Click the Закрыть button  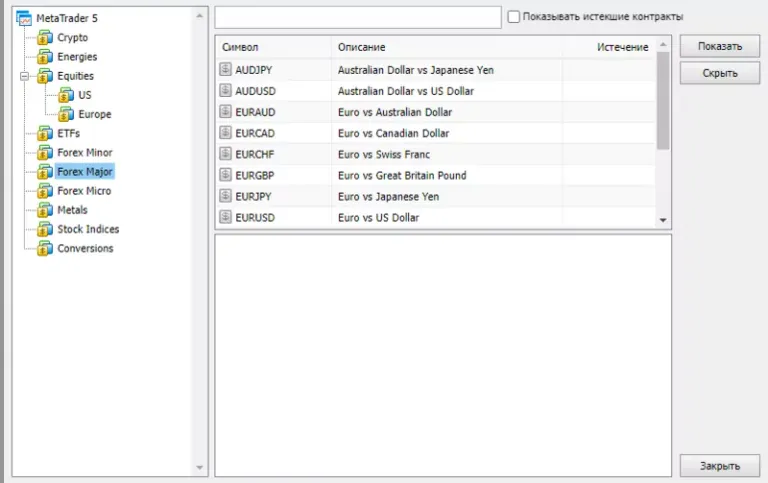(x=720, y=466)
